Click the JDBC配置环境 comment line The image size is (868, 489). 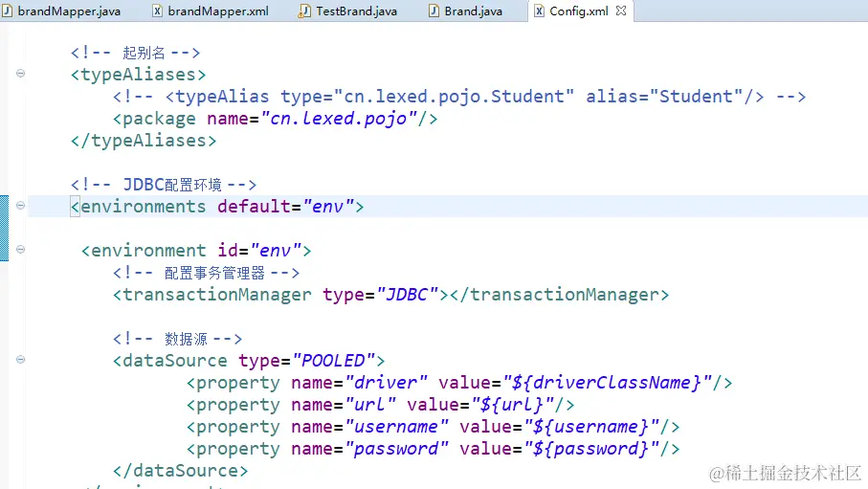(x=164, y=185)
